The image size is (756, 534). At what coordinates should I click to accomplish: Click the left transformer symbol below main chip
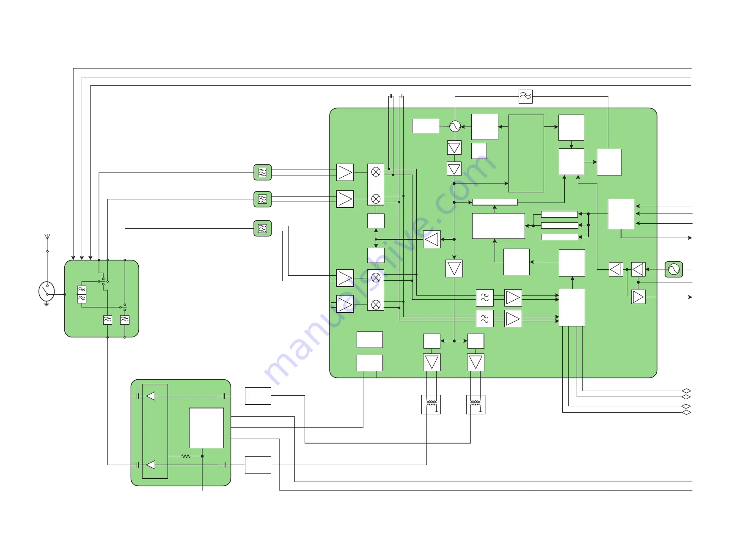point(431,405)
